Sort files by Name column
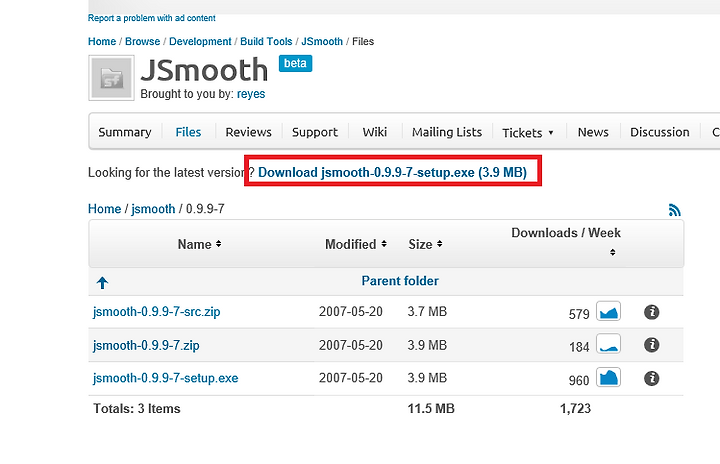Viewport: 720px width, 464px height. (x=199, y=244)
